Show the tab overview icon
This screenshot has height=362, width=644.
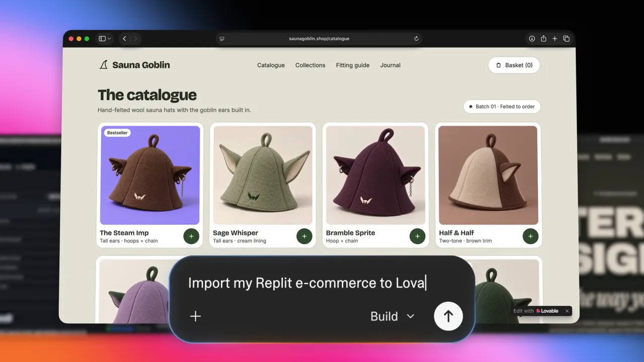click(566, 39)
